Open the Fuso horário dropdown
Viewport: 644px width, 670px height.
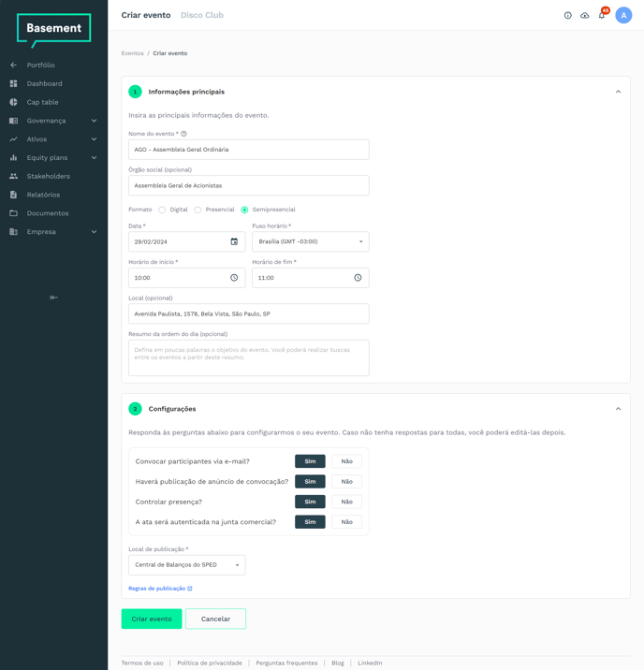[x=310, y=241]
